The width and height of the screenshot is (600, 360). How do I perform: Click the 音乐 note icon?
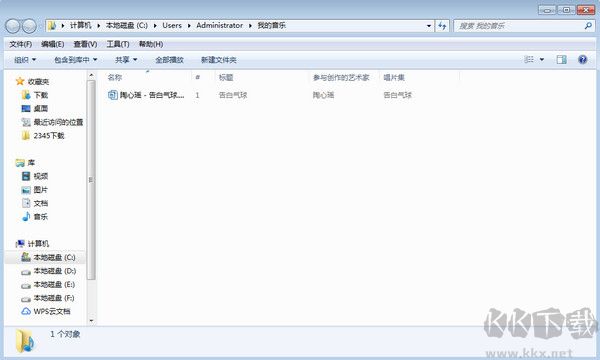coord(26,217)
